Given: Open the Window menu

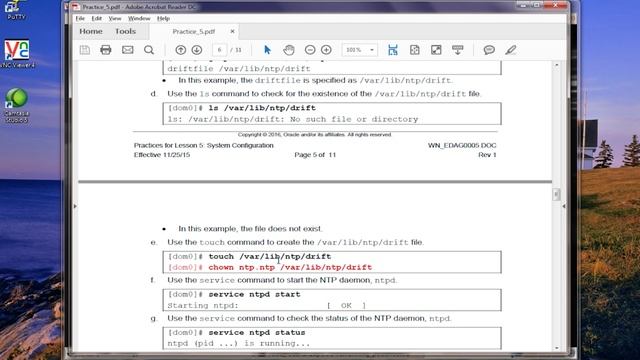Looking at the screenshot, I should click(139, 18).
